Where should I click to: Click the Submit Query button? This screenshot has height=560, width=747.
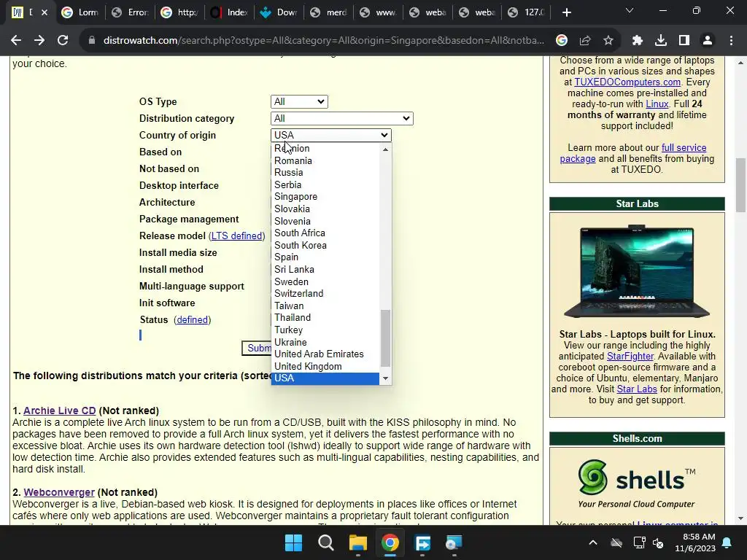pos(257,348)
